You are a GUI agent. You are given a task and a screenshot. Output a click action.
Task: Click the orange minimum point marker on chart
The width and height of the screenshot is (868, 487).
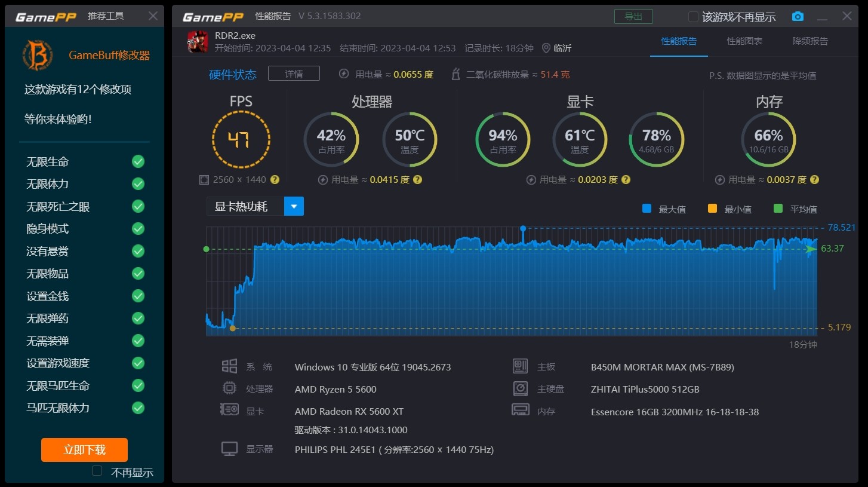coord(233,328)
